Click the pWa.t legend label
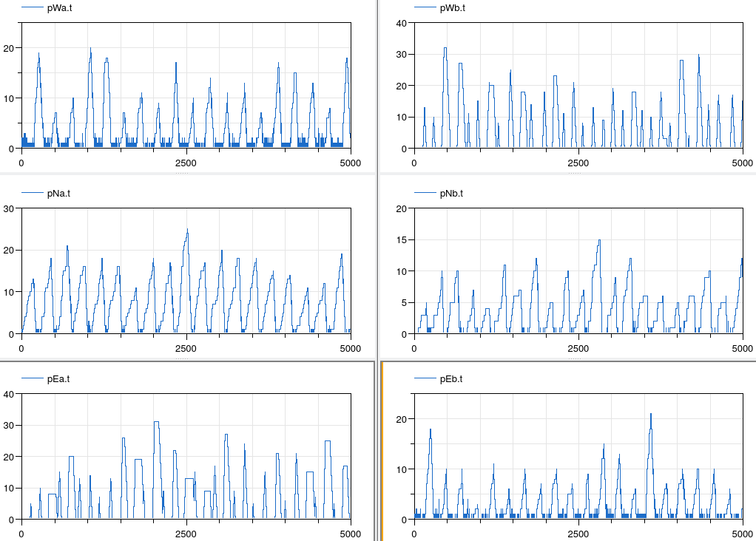The image size is (756, 541). [x=59, y=8]
